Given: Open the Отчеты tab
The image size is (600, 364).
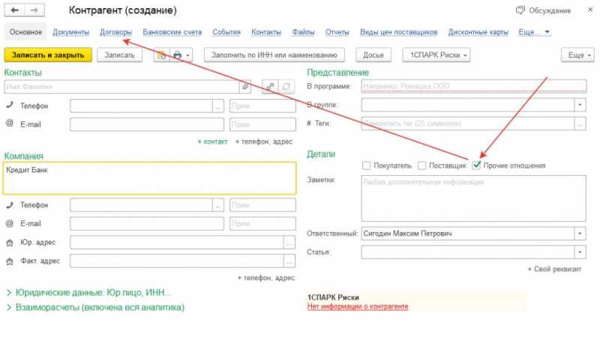Looking at the screenshot, I should click(x=337, y=32).
